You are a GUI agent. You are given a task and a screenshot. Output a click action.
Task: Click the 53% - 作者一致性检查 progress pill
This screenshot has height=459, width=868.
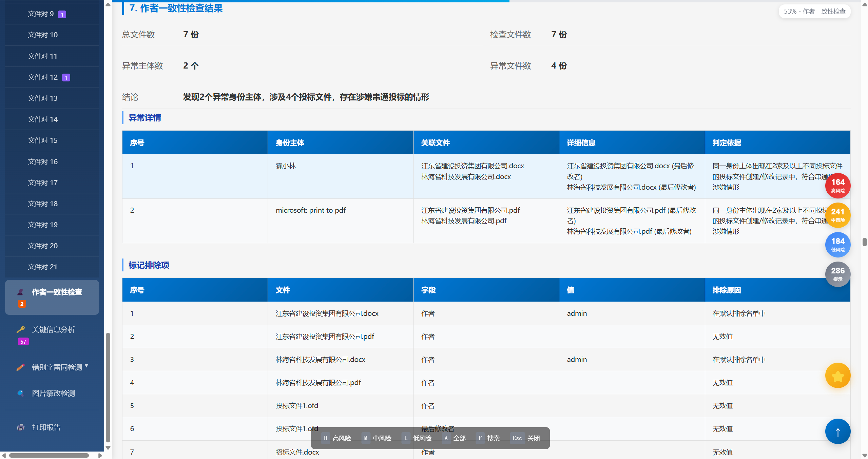coord(814,12)
